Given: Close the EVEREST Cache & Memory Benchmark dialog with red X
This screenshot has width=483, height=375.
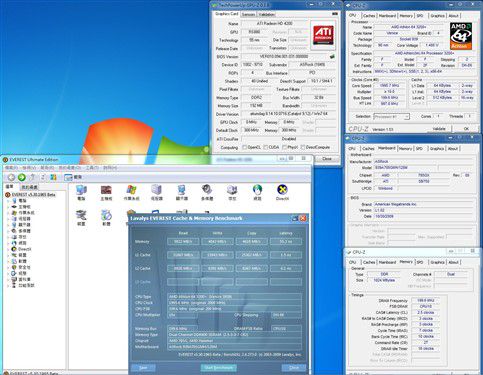Looking at the screenshot, I should [303, 218].
